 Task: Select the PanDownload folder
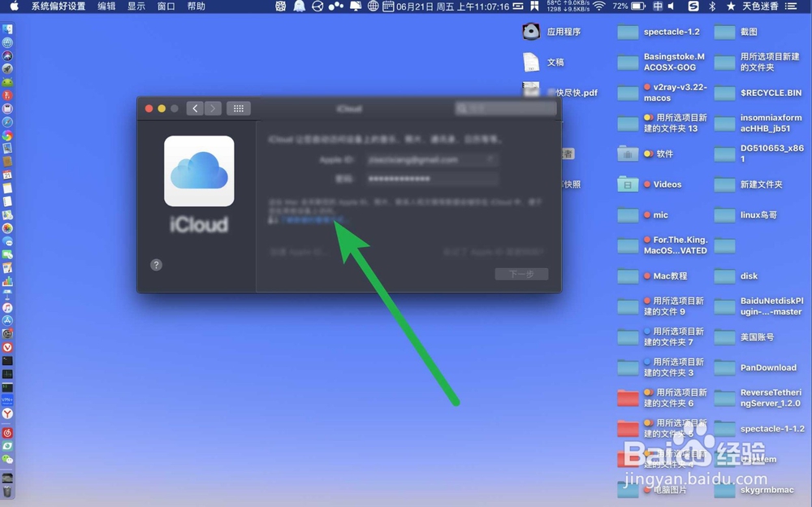[x=755, y=367]
